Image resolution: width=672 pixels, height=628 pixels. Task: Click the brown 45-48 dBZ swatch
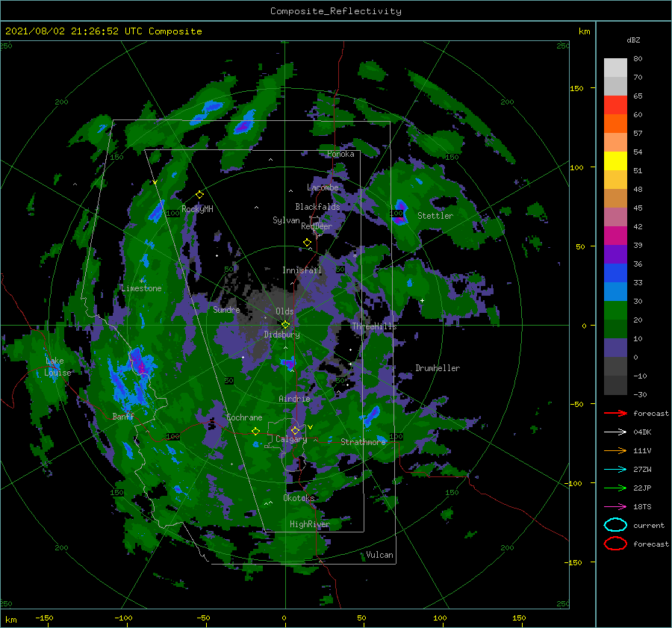[x=615, y=199]
